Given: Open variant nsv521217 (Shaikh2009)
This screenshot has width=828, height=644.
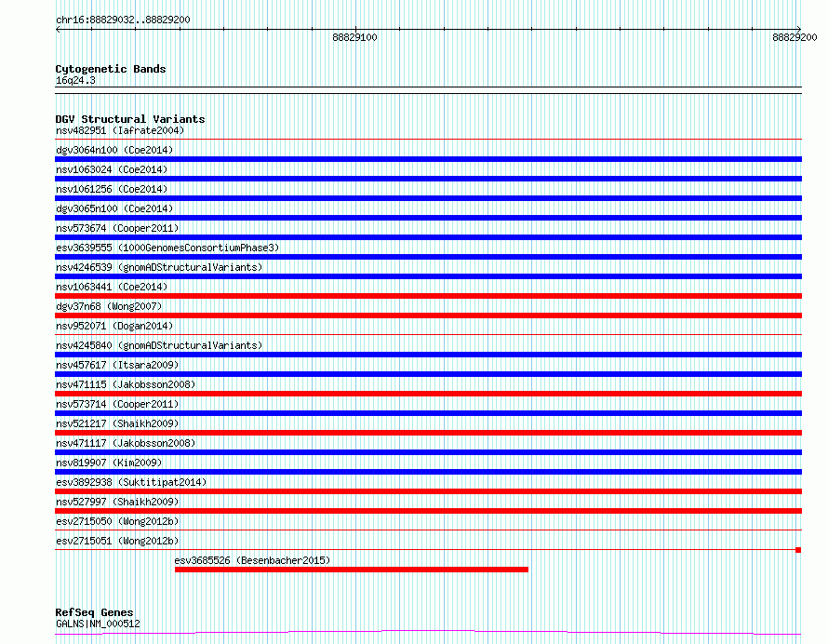Looking at the screenshot, I should click(117, 423).
